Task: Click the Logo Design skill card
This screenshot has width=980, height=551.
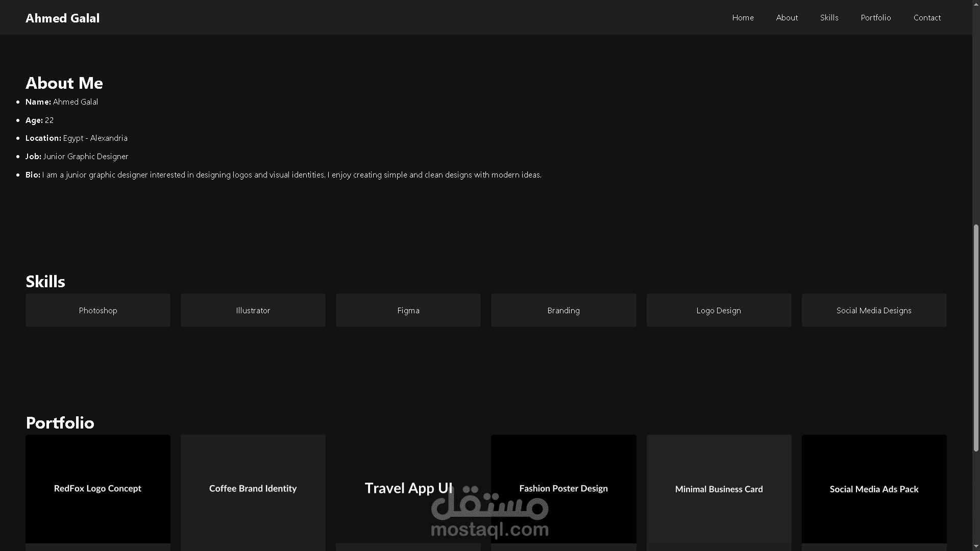Action: pyautogui.click(x=718, y=310)
